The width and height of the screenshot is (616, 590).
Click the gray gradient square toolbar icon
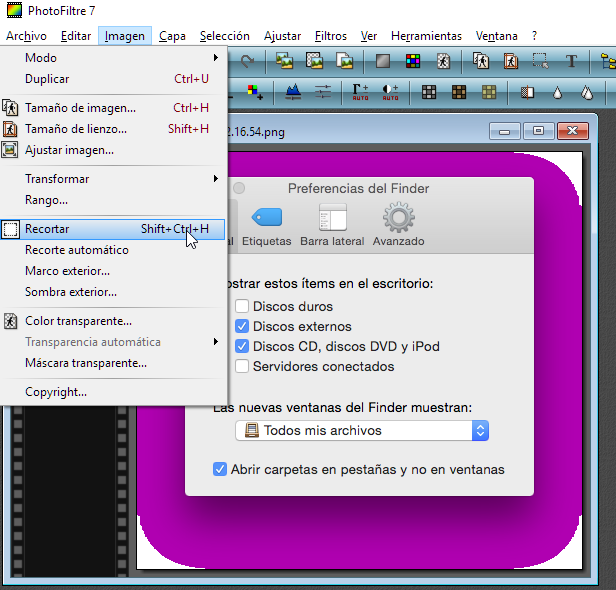pos(383,61)
